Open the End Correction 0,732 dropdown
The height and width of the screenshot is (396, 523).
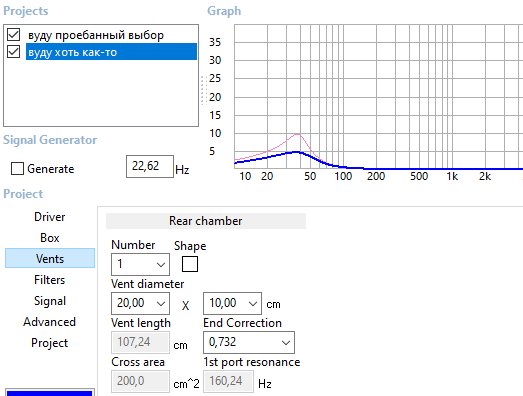click(249, 342)
